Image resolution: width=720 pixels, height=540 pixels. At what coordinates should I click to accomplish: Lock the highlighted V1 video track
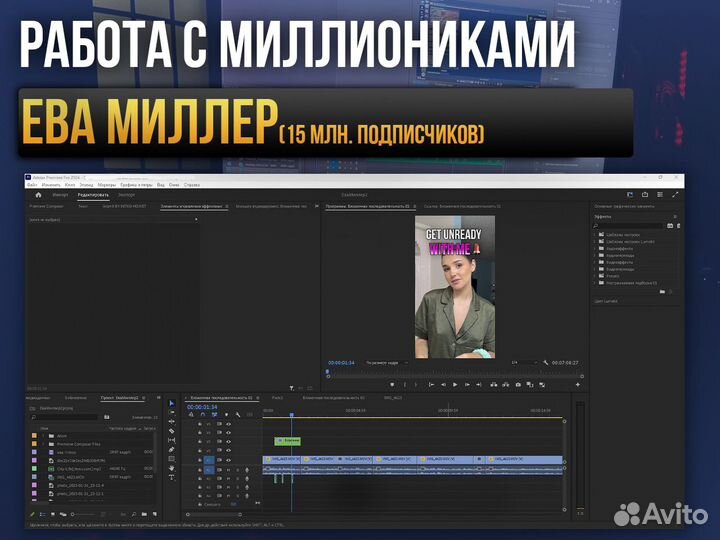coord(200,460)
